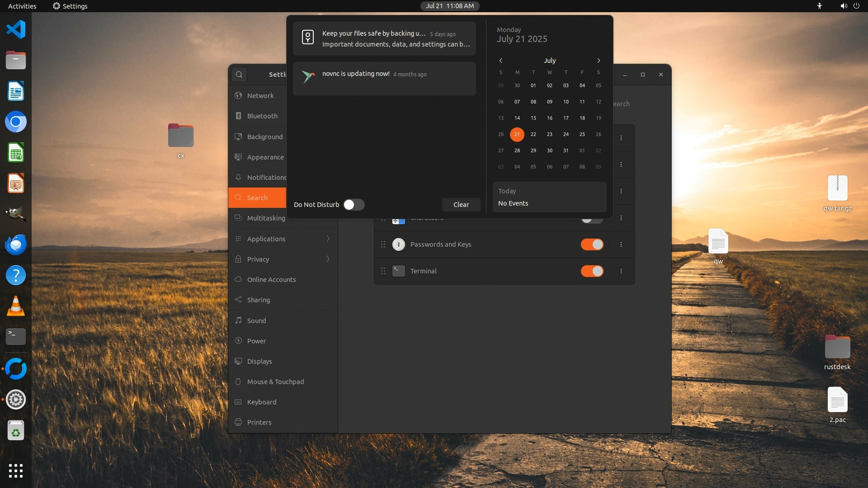Clear all notifications
Viewport: 868px width, 488px height.
tap(461, 205)
